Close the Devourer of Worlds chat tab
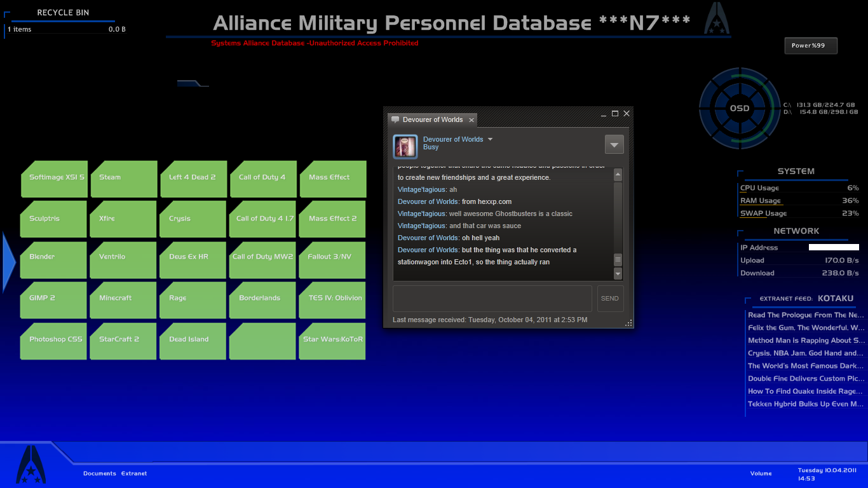 [x=471, y=119]
